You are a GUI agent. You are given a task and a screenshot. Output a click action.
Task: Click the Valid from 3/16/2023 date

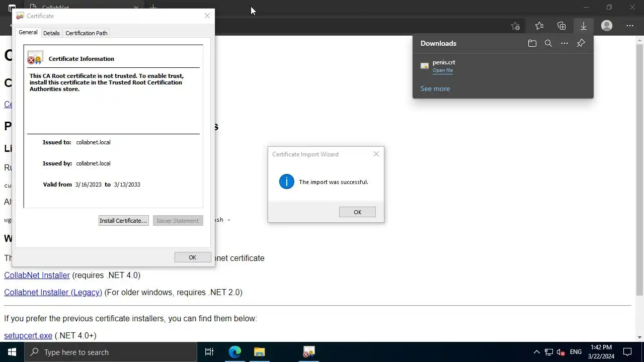(89, 185)
